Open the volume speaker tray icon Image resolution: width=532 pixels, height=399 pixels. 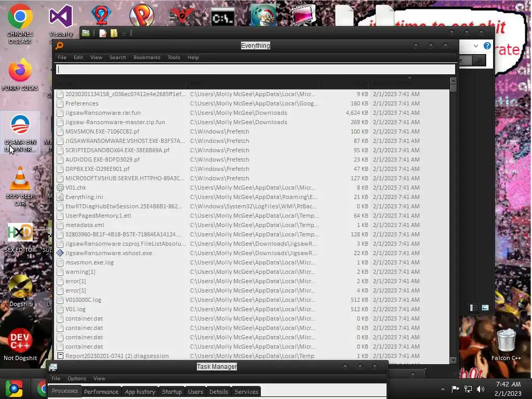pos(481,389)
